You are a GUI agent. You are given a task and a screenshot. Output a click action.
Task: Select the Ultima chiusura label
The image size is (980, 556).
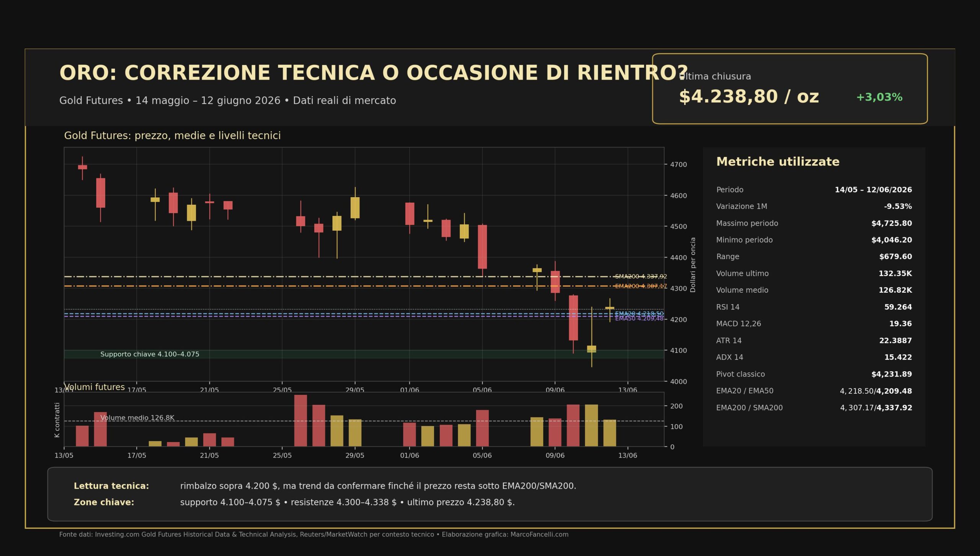(715, 76)
